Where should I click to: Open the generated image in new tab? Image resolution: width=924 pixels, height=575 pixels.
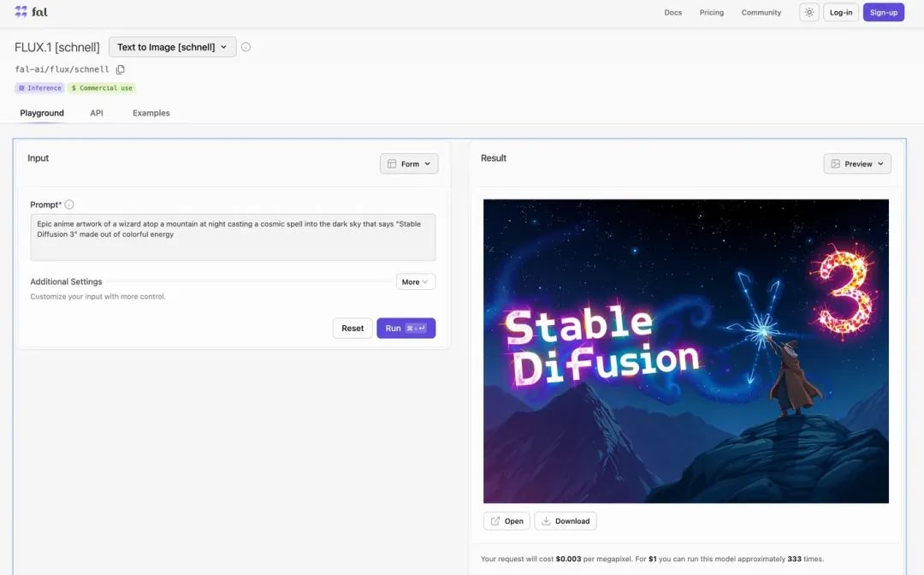point(506,521)
